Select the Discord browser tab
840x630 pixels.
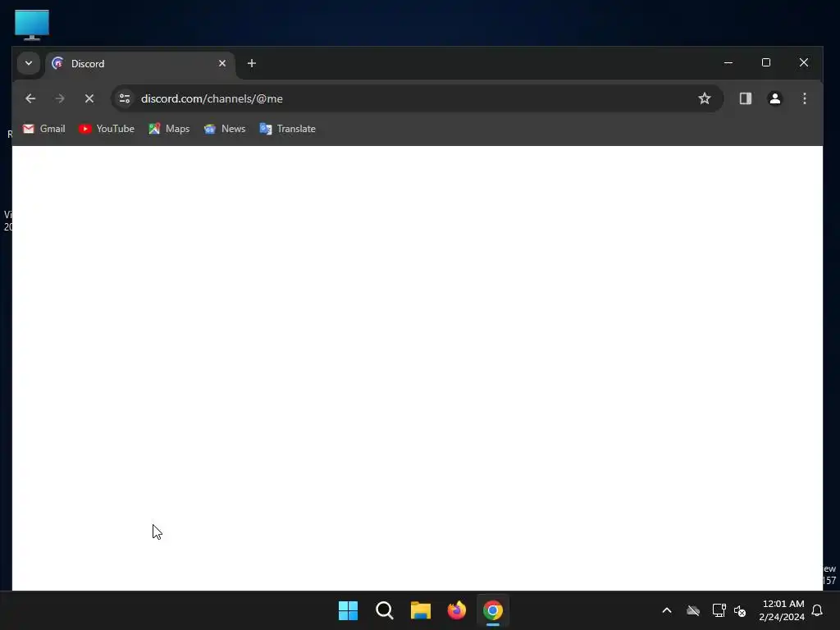pyautogui.click(x=140, y=64)
